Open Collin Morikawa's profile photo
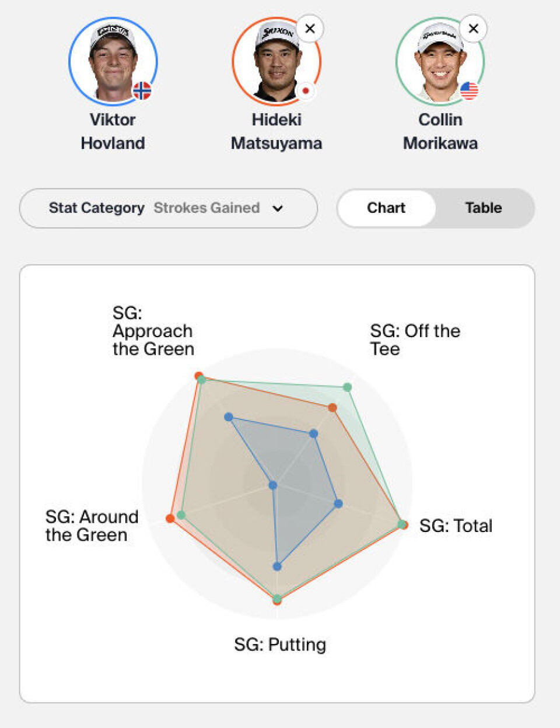This screenshot has width=560, height=728. (x=440, y=61)
